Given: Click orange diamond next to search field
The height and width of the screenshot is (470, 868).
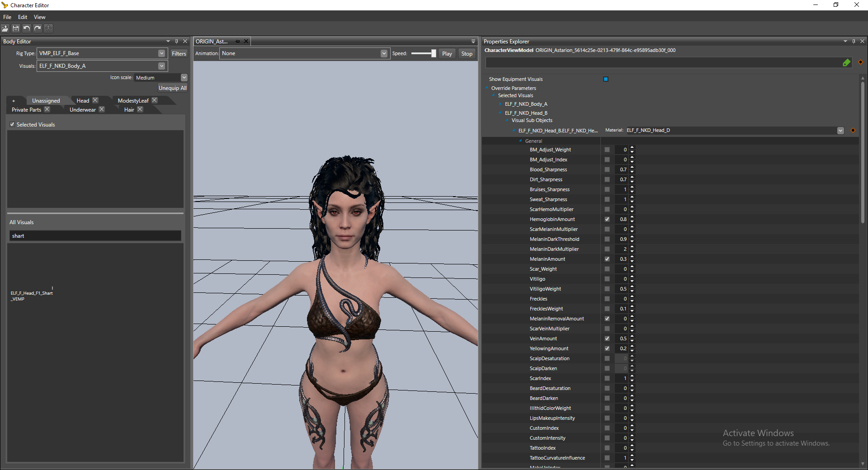Looking at the screenshot, I should click(x=861, y=62).
